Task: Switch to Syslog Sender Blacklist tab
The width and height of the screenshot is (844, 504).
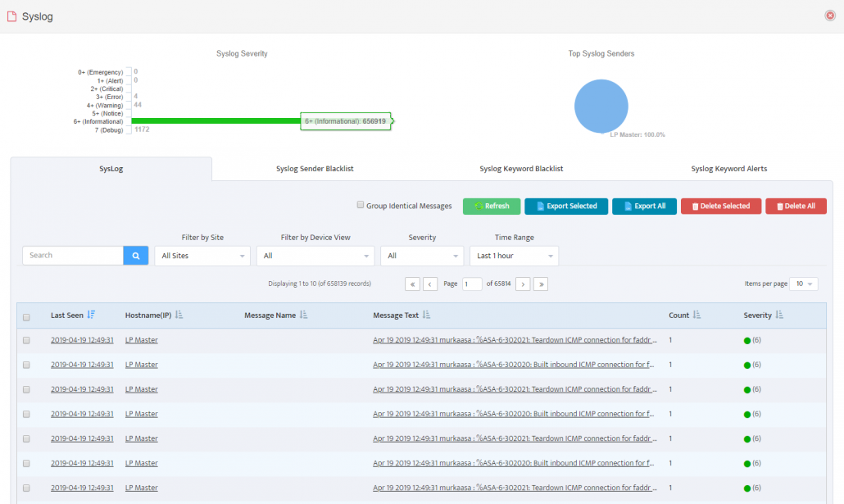Action: [315, 169]
